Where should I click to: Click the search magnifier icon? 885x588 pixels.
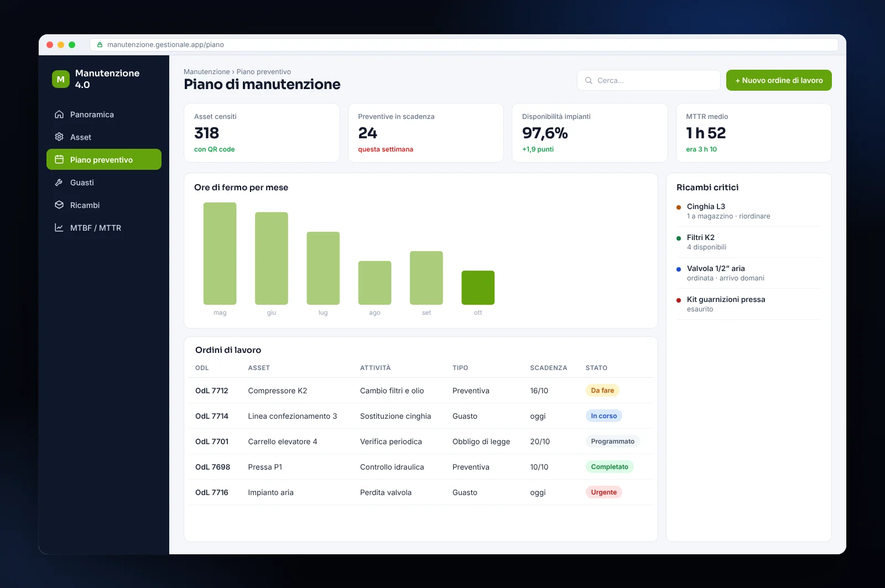tap(589, 80)
